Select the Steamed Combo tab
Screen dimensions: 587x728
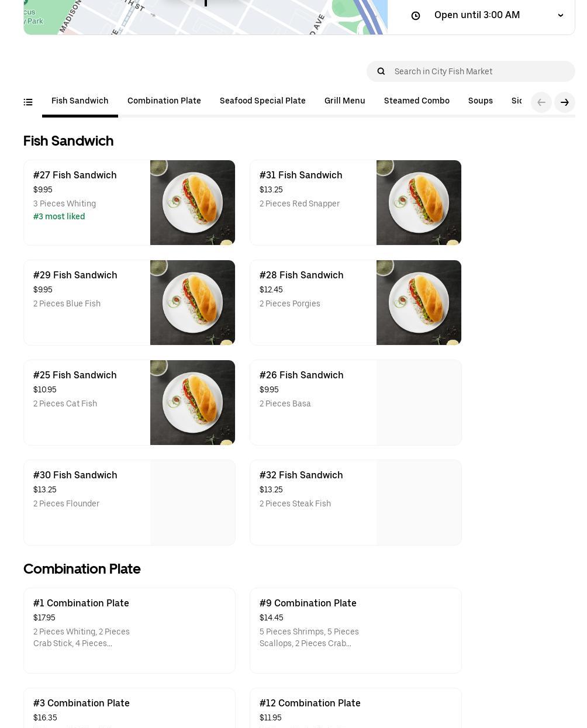(417, 101)
